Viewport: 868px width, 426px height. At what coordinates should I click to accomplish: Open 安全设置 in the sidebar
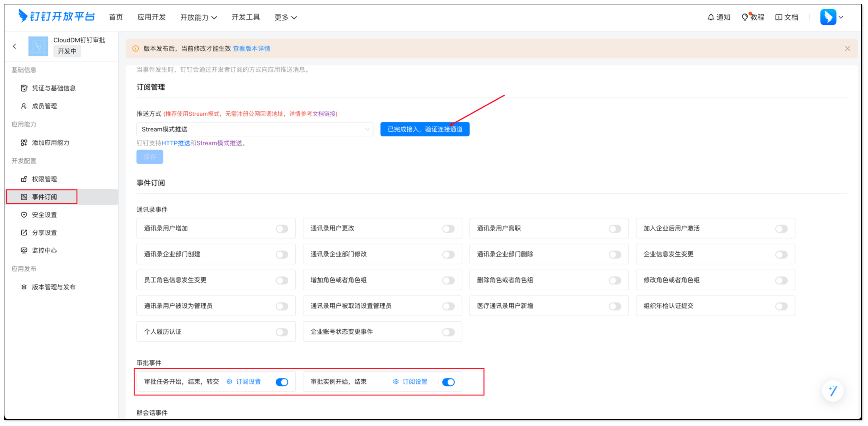coord(44,215)
